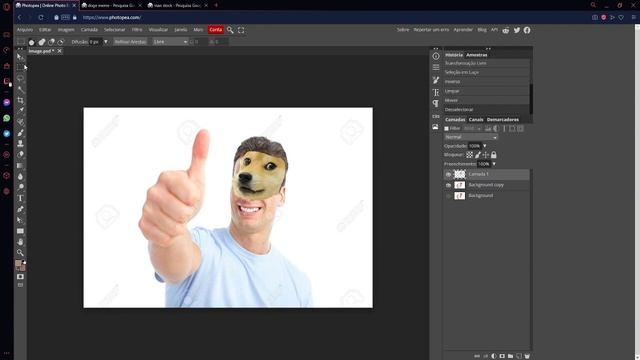The width and height of the screenshot is (640, 360).
Task: Open the Properties panel icon
Action: tap(436, 67)
